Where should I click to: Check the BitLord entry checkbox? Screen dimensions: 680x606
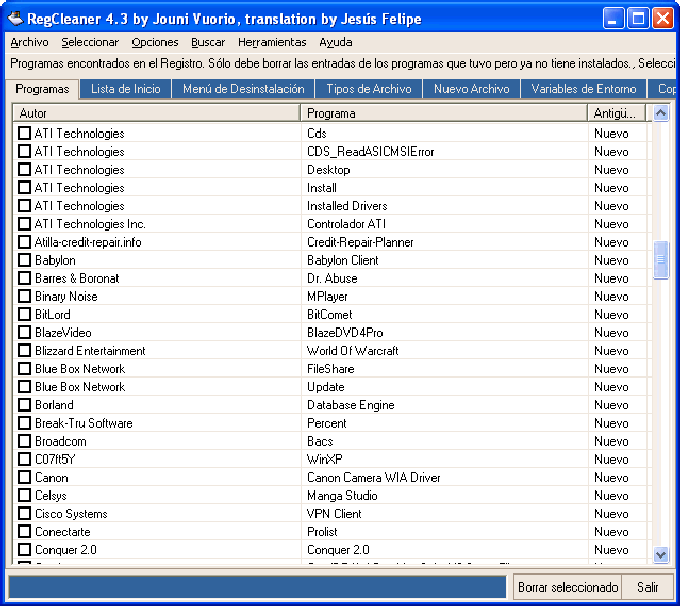(25, 314)
